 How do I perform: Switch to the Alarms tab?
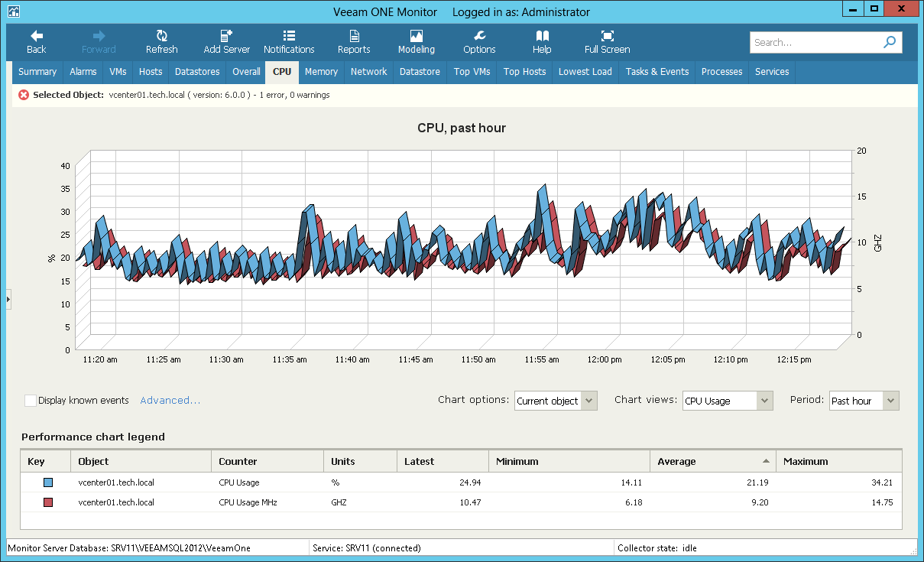pyautogui.click(x=83, y=72)
